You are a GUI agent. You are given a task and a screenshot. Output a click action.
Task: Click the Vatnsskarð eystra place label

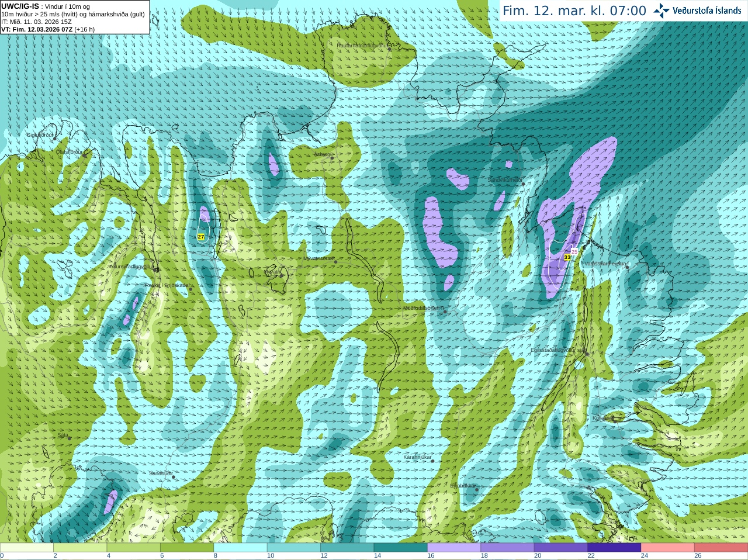605,264
